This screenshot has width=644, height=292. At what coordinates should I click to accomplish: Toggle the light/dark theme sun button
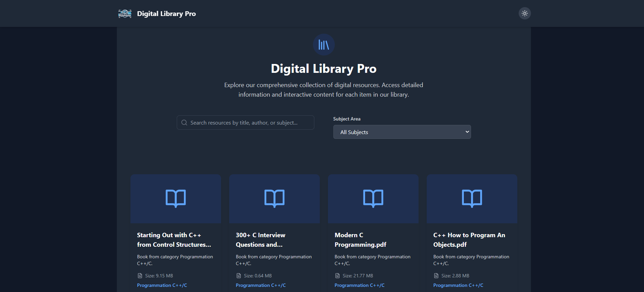point(524,13)
